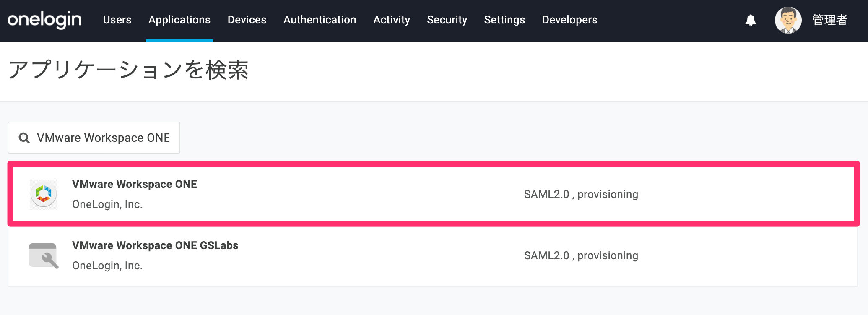The width and height of the screenshot is (868, 315).
Task: Open the notifications bell
Action: tap(751, 20)
